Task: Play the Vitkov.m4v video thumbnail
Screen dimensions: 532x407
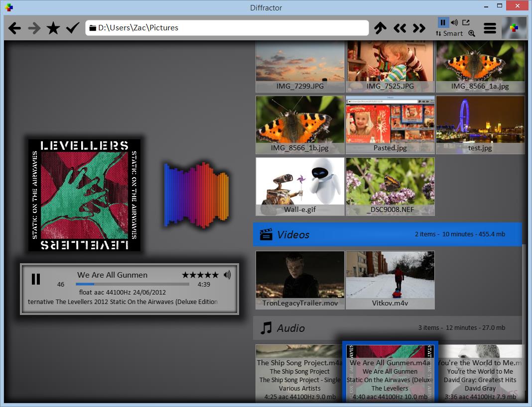Action: tap(390, 280)
